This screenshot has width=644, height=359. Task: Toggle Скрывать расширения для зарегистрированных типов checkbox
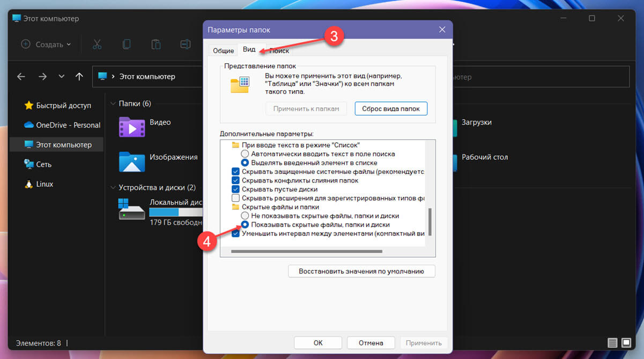pyautogui.click(x=235, y=198)
